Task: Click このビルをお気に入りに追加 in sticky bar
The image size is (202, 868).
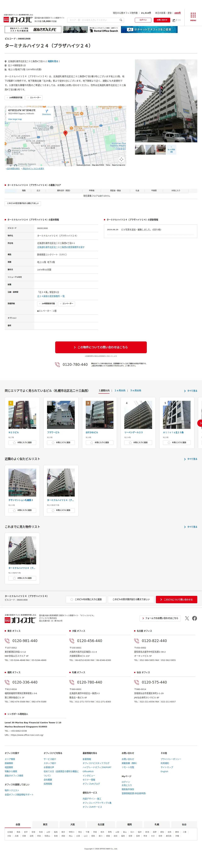Action: click(x=86, y=599)
